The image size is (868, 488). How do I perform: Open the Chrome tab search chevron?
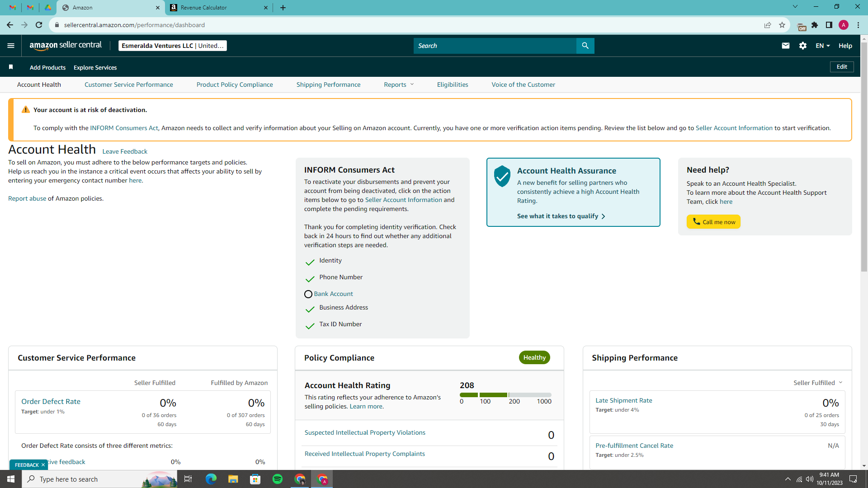(x=795, y=6)
